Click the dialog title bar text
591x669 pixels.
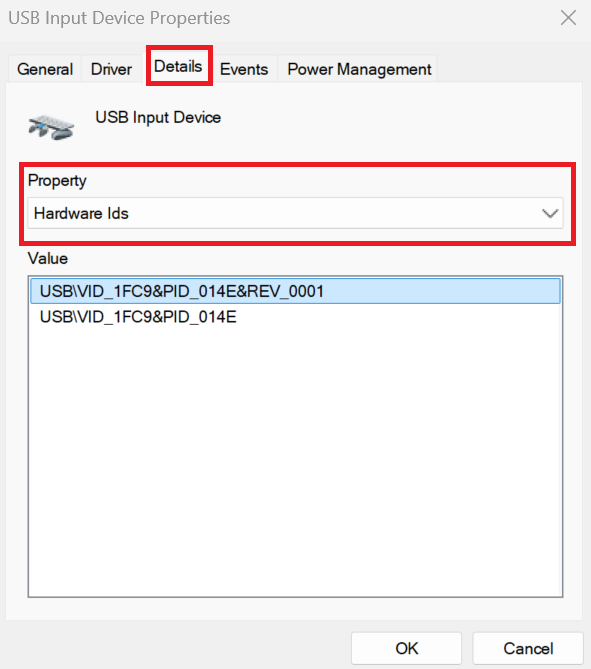(x=119, y=18)
